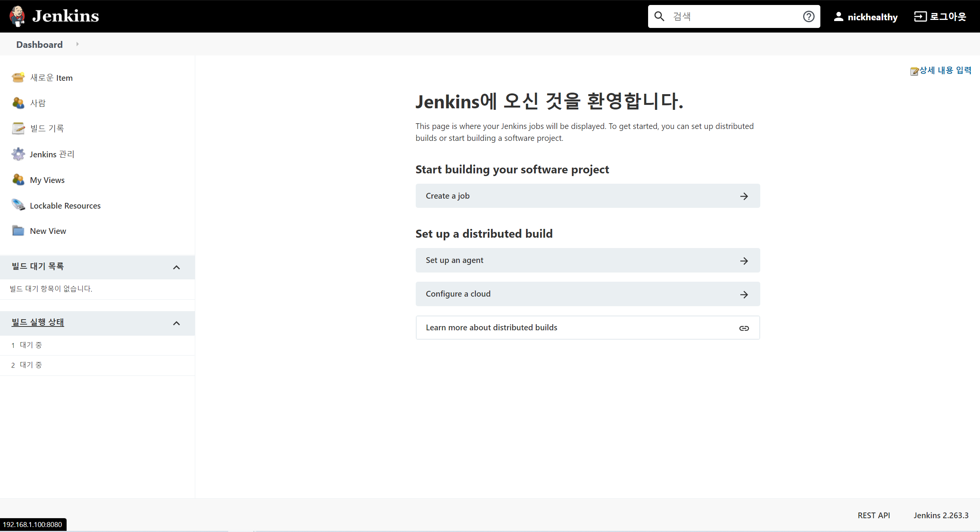Open New View sidebar link
The image size is (980, 532).
[48, 231]
